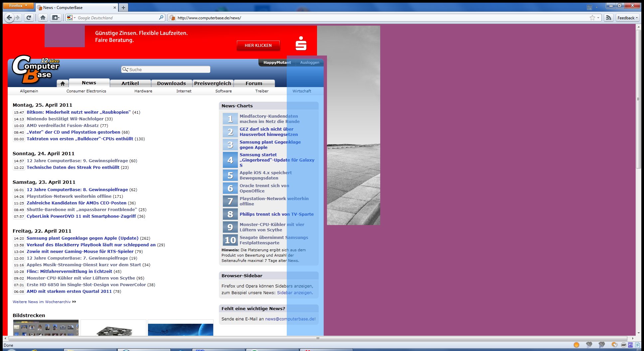Click the Adblock Plus ABP icon
This screenshot has width=644, height=351.
624,345
